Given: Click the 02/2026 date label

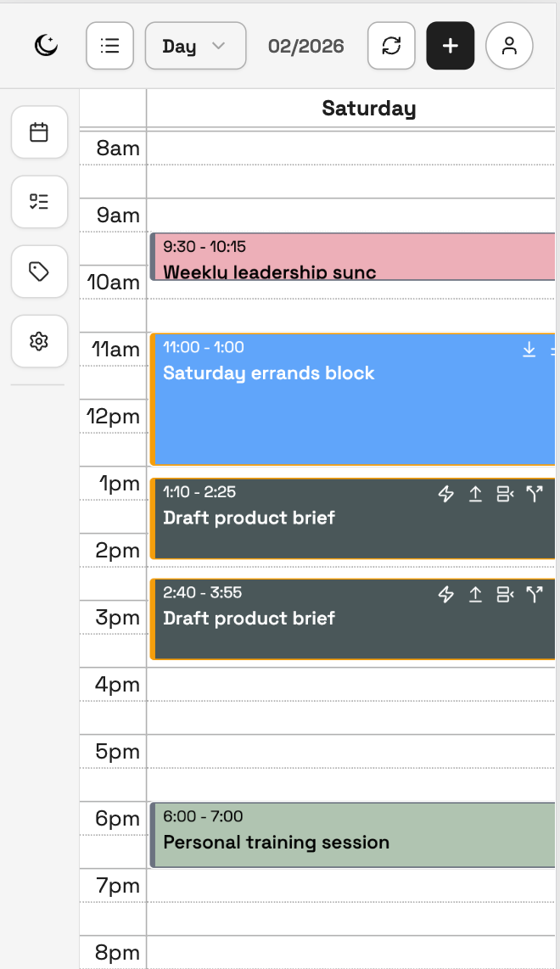Looking at the screenshot, I should [x=306, y=46].
